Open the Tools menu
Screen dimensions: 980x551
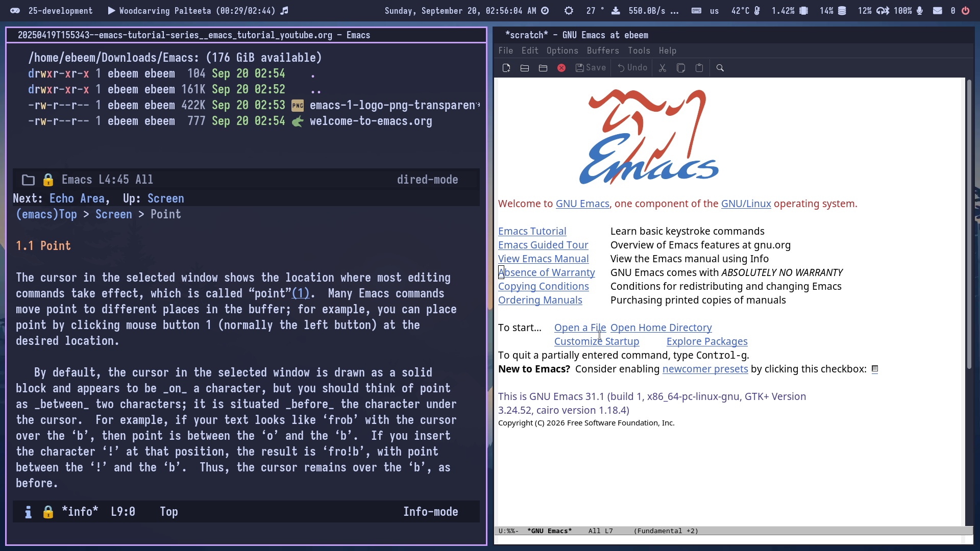tap(639, 51)
